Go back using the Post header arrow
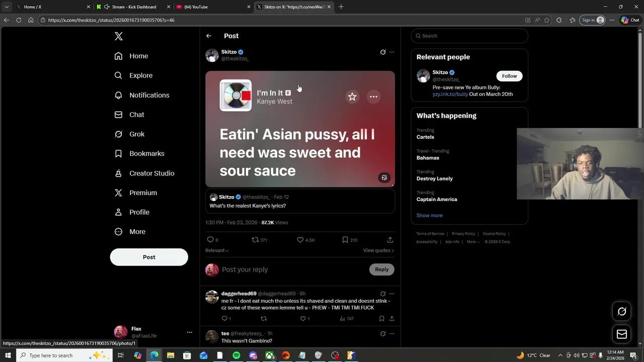Screen dimensions: 644x362 pyautogui.click(x=209, y=36)
